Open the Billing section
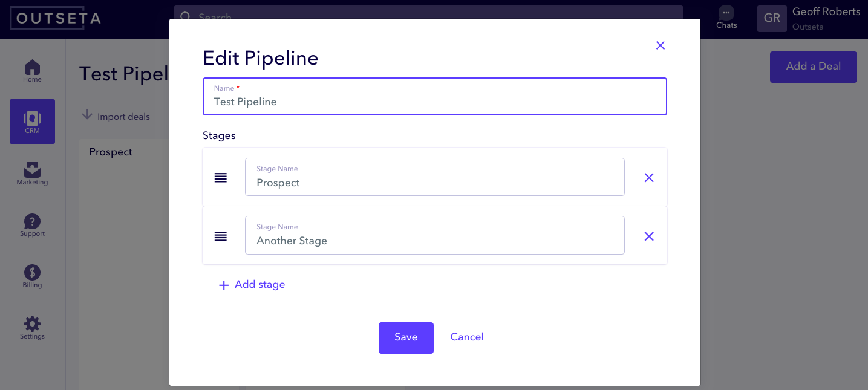The image size is (868, 390). point(32,276)
